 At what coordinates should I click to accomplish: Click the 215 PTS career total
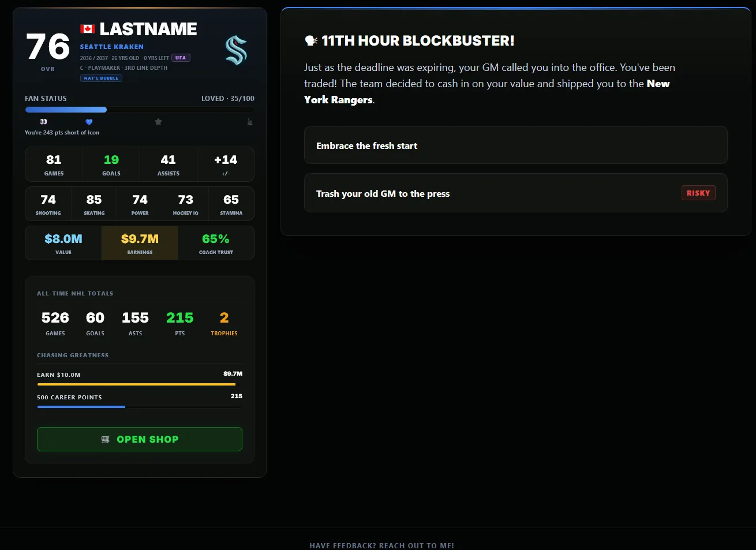pyautogui.click(x=179, y=323)
